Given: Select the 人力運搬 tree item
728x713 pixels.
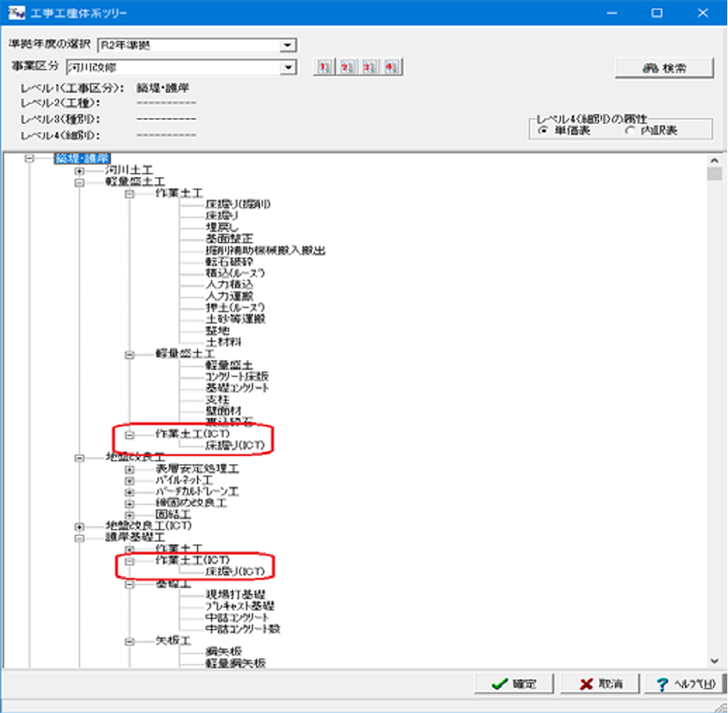Looking at the screenshot, I should [x=229, y=296].
